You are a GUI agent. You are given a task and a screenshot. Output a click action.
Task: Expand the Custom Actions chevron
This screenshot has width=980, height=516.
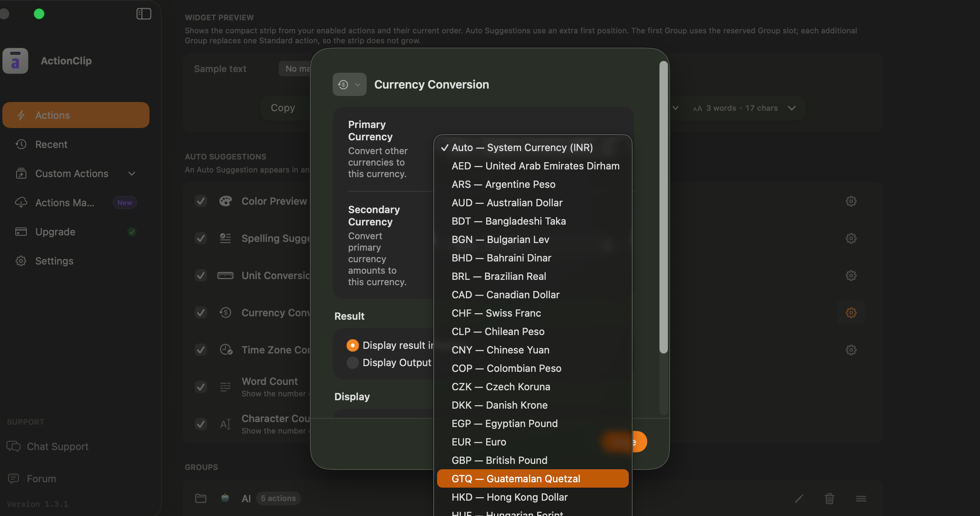[x=132, y=174]
